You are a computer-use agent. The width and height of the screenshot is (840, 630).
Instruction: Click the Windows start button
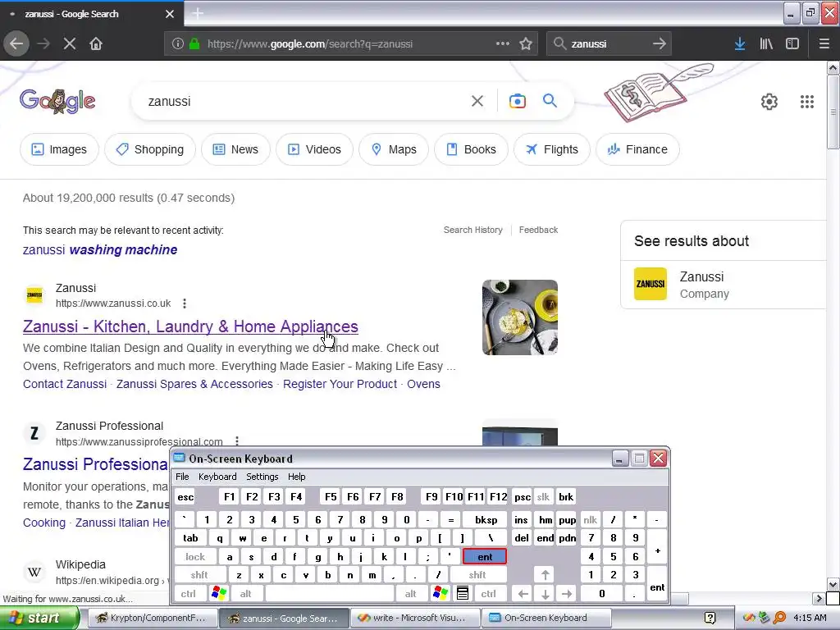coord(39,618)
